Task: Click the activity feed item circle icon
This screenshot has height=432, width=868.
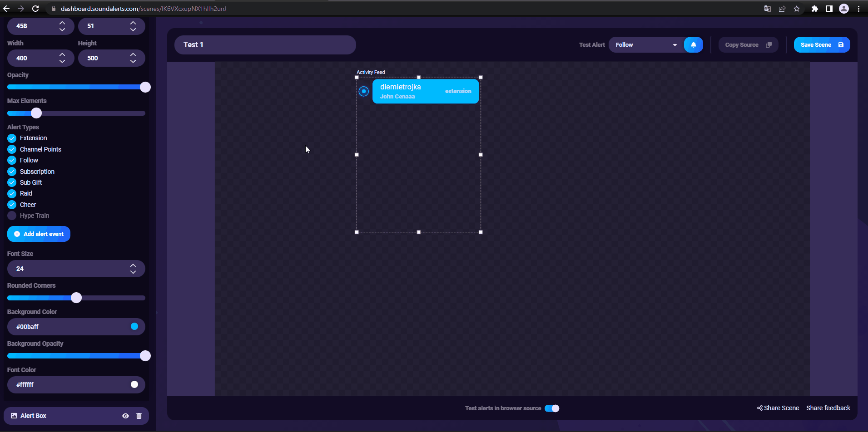Action: click(x=364, y=91)
